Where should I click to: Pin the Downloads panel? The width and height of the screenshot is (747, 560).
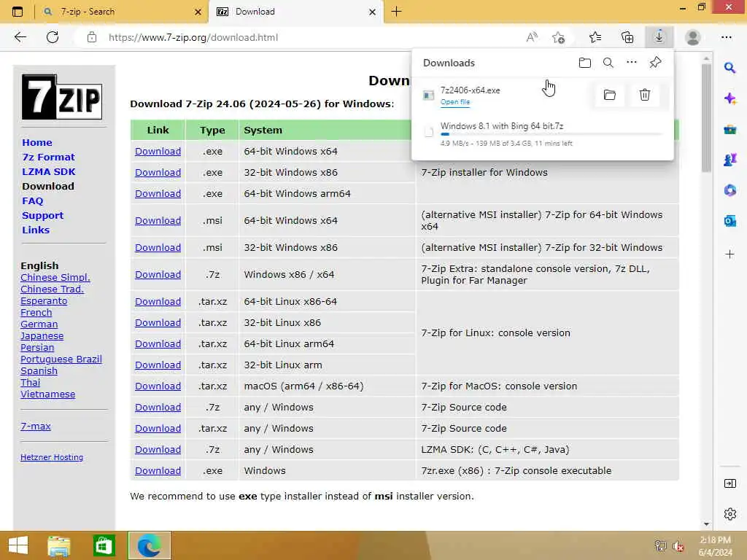(x=656, y=63)
